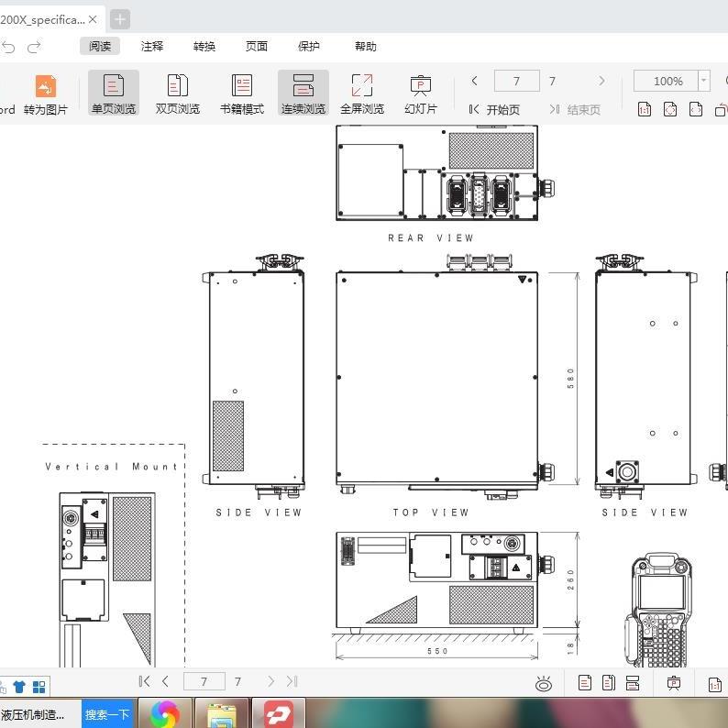This screenshot has width=728, height=728.
Task: Open the colorful pinwheel taskbar app
Action: (165, 714)
